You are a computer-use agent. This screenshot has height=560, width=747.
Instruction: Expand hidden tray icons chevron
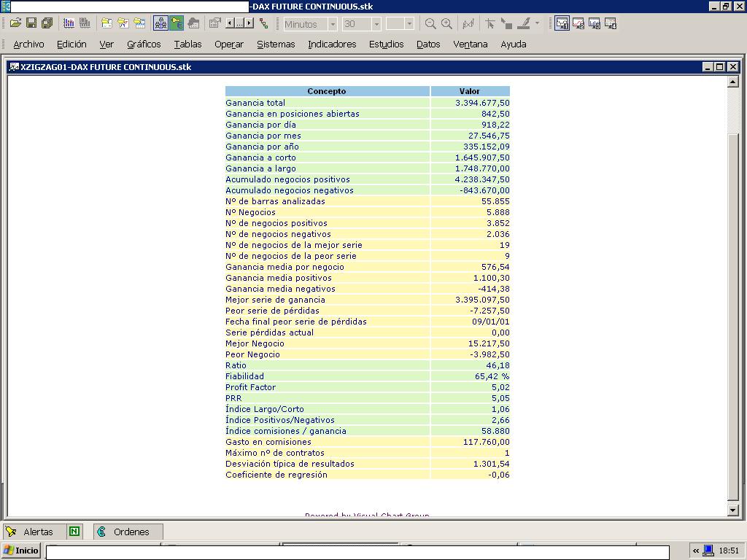click(x=695, y=551)
